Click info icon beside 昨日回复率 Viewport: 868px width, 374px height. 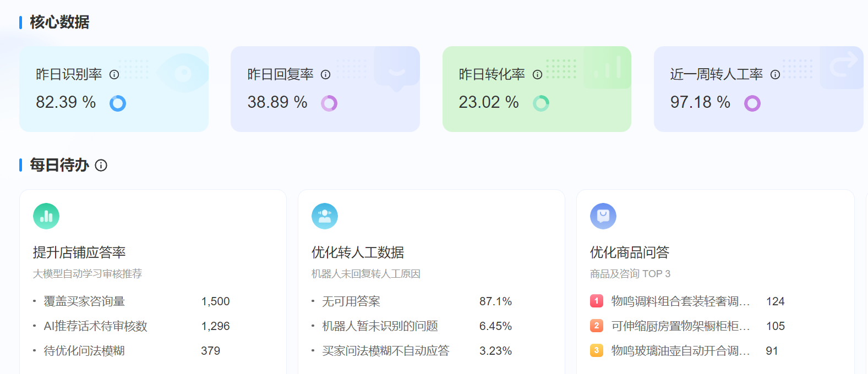coord(325,75)
